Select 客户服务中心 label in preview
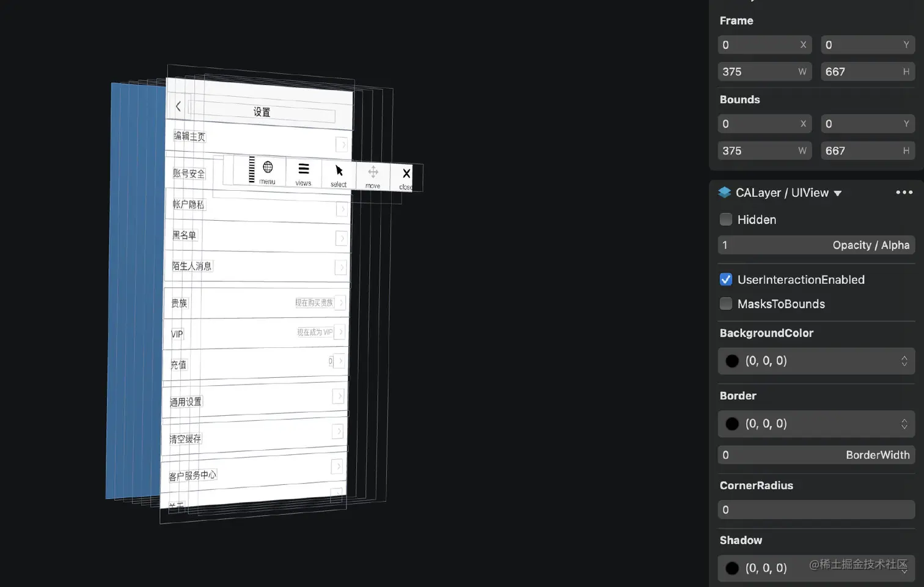This screenshot has height=587, width=924. [193, 475]
